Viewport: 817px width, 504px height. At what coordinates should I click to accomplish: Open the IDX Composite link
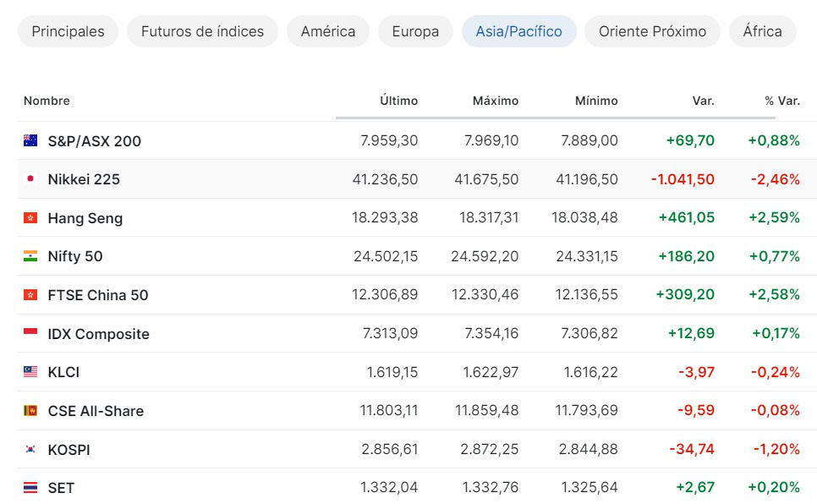[x=98, y=334]
